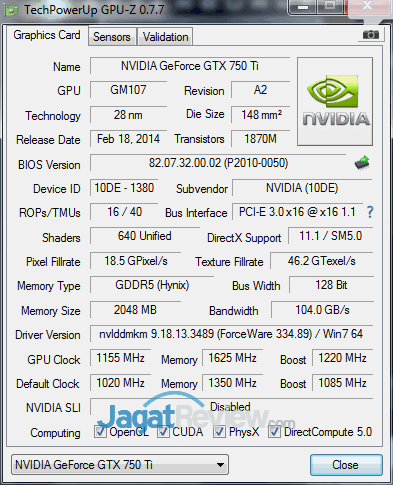The height and width of the screenshot is (485, 393).
Task: Click the ROPs/TMUs field 16 / 40
Action: point(124,212)
